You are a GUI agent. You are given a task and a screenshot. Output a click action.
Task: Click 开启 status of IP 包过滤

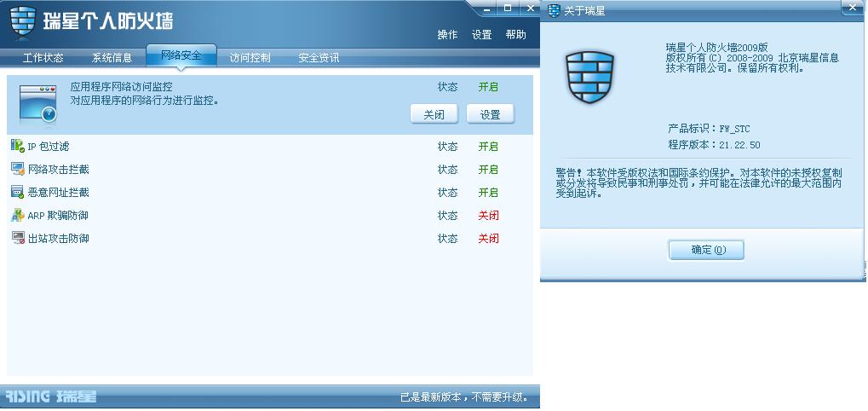coord(489,146)
